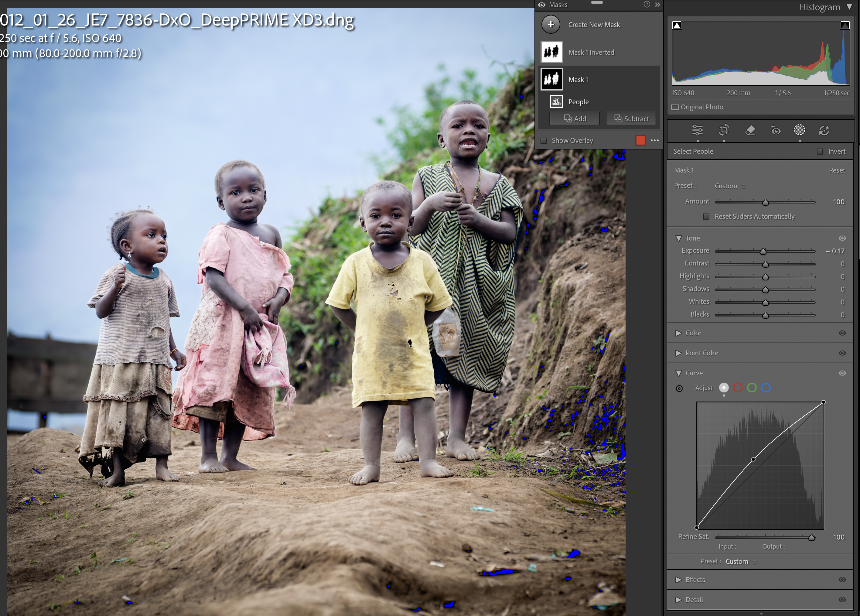
Task: Click the Mask 1 thumbnail
Action: [551, 80]
